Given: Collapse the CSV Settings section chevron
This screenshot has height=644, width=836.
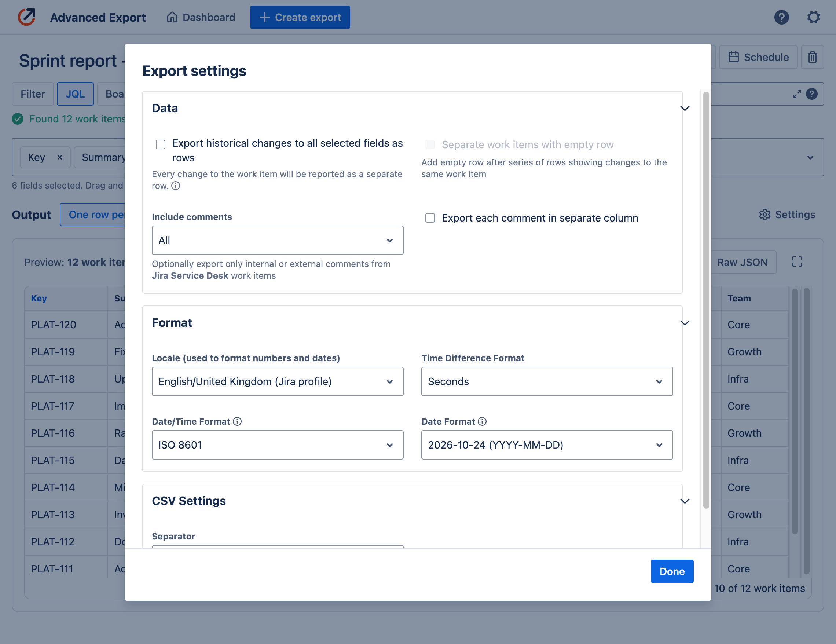Looking at the screenshot, I should (x=685, y=501).
